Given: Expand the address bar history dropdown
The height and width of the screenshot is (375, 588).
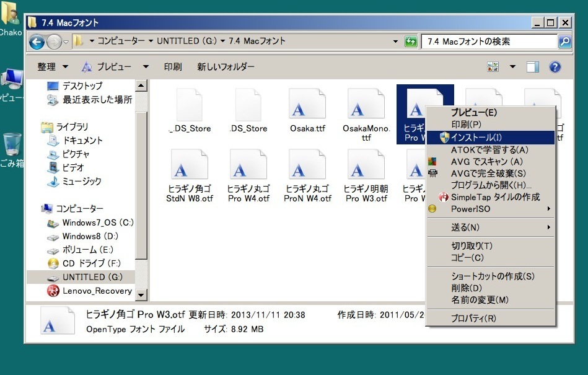Looking at the screenshot, I should pyautogui.click(x=396, y=42).
